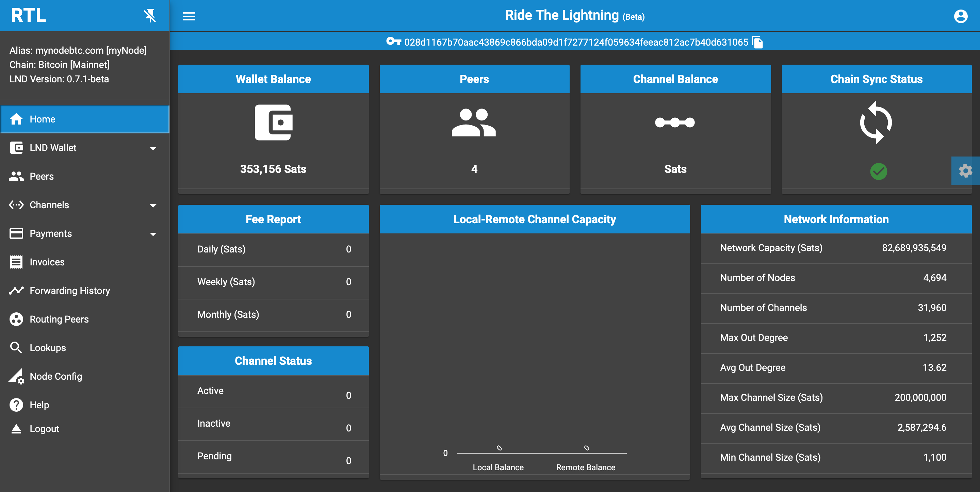Expand the Payments submenu arrow
Viewport: 980px width, 492px height.
(153, 234)
